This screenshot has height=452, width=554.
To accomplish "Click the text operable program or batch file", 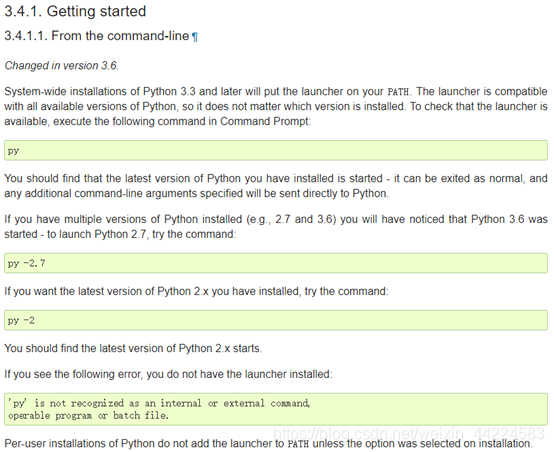I will pyautogui.click(x=88, y=416).
